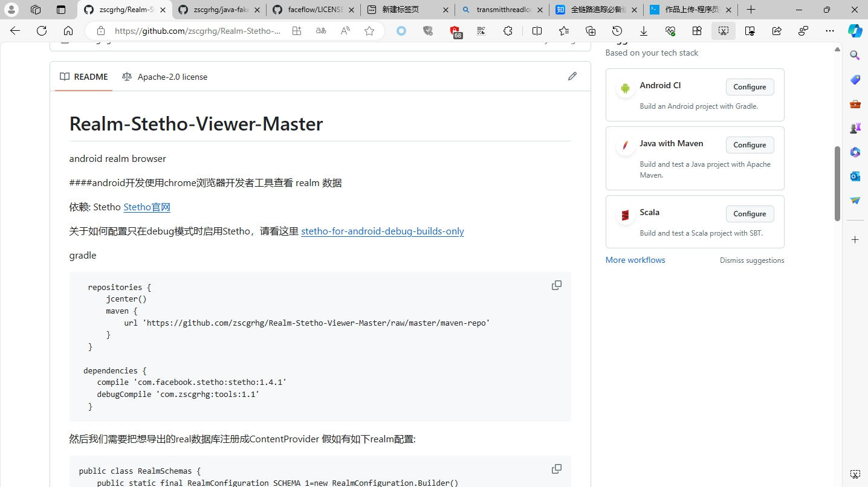Open workspaces icon in title bar
868x487 pixels.
point(36,10)
